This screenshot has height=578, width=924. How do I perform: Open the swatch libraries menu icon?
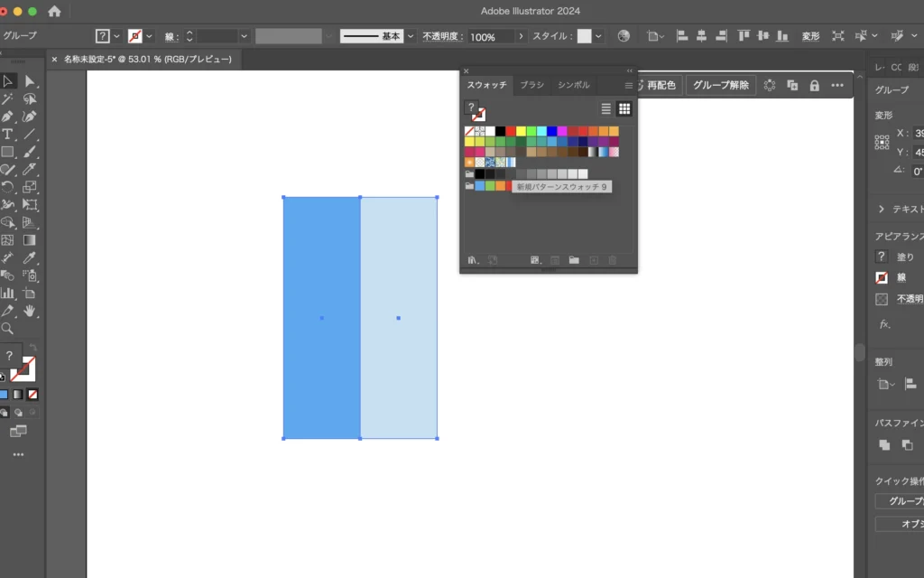click(x=472, y=260)
